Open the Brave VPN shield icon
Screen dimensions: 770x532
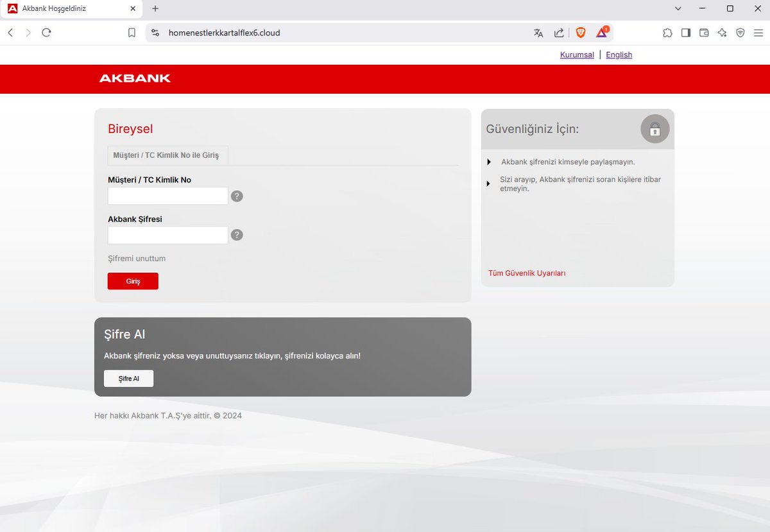[x=740, y=33]
